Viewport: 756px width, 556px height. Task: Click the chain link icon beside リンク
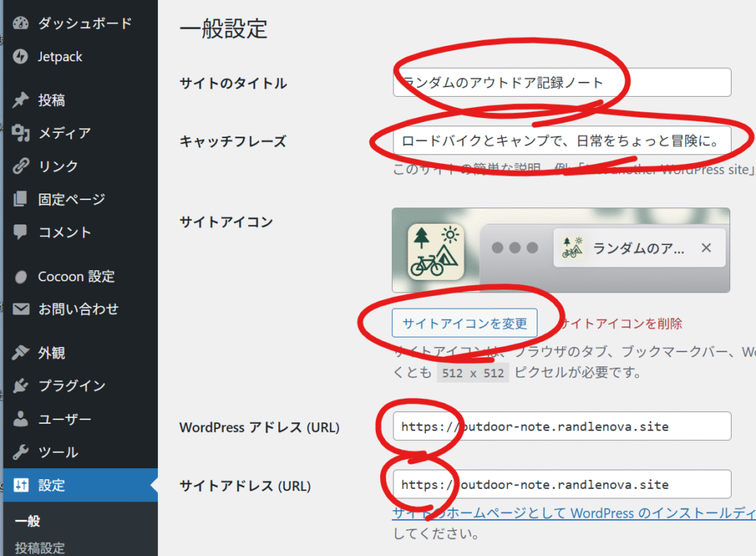coord(21,166)
